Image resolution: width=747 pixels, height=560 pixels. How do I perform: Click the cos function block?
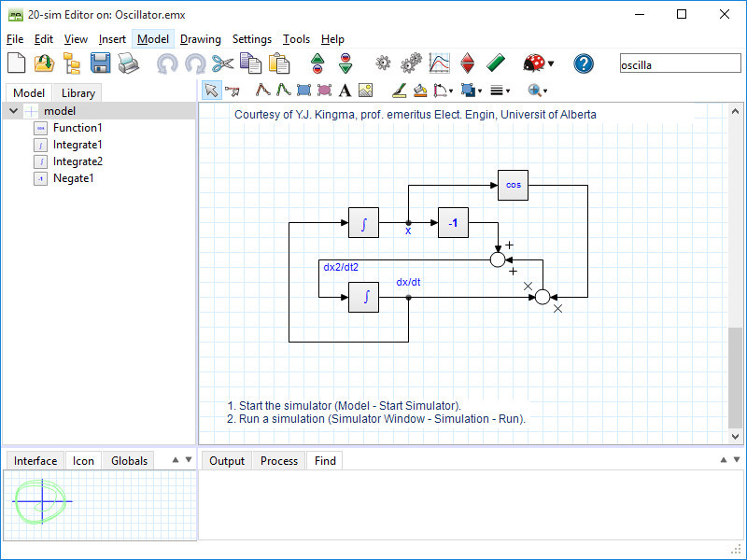[x=513, y=185]
